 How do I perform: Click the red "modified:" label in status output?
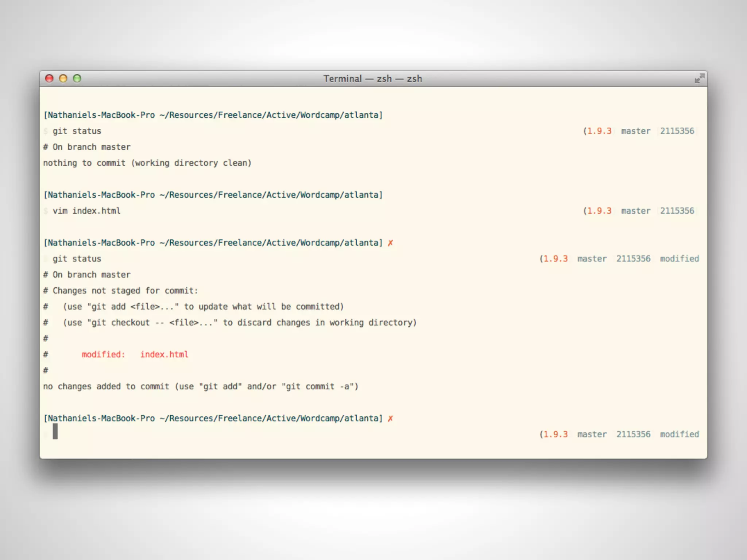pyautogui.click(x=103, y=354)
